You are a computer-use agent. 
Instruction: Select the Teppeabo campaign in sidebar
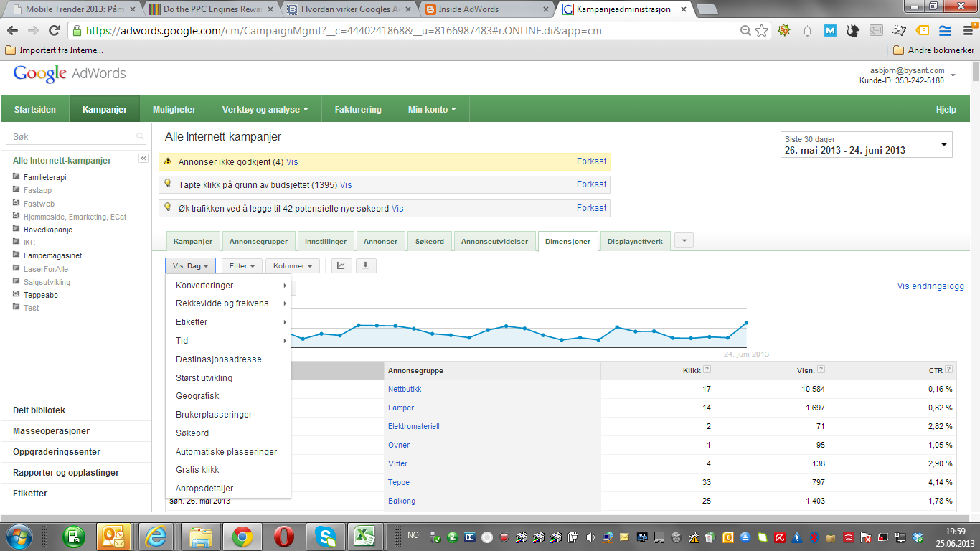[41, 295]
